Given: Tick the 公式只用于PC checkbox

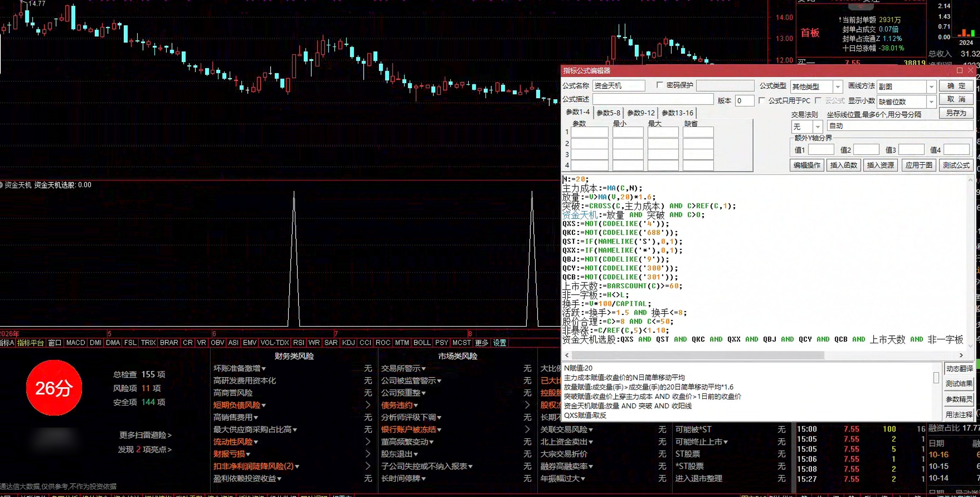Looking at the screenshot, I should point(762,100).
